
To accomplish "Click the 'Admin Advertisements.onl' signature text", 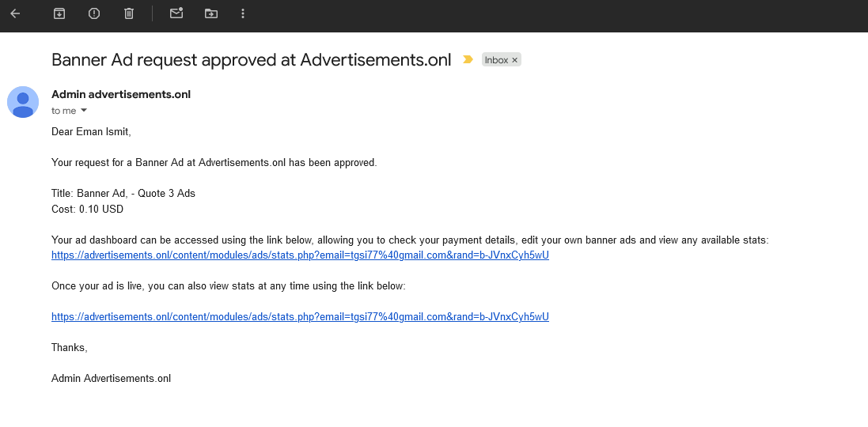I will pyautogui.click(x=111, y=379).
